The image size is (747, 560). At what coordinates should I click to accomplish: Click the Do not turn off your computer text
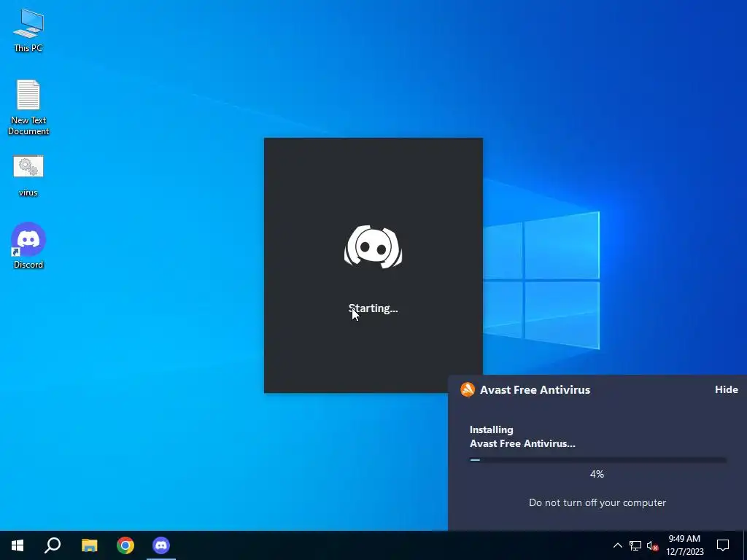597,502
